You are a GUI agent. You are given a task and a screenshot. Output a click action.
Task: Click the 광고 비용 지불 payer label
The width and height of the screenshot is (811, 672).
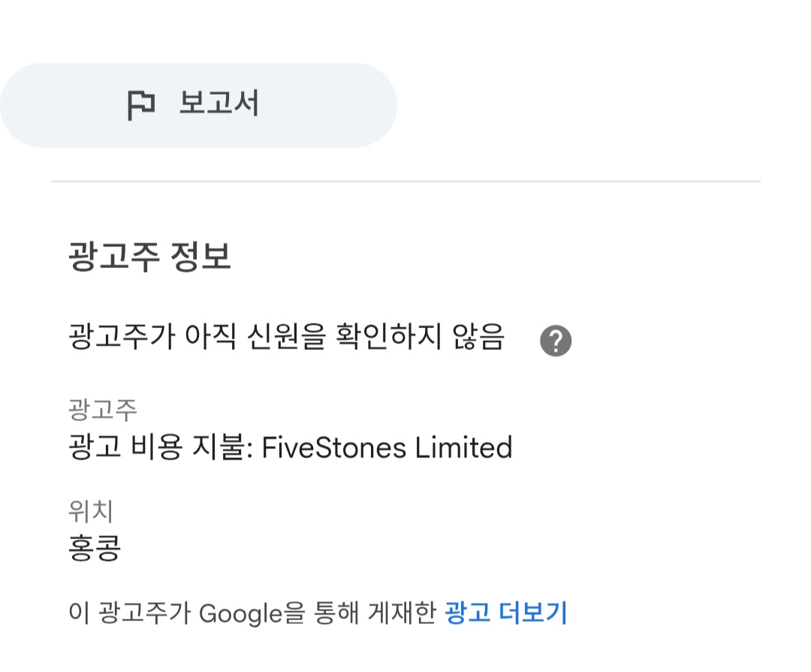tap(160, 448)
